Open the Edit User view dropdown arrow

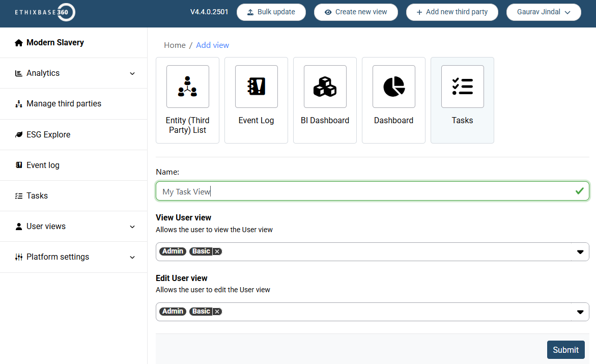(x=580, y=312)
